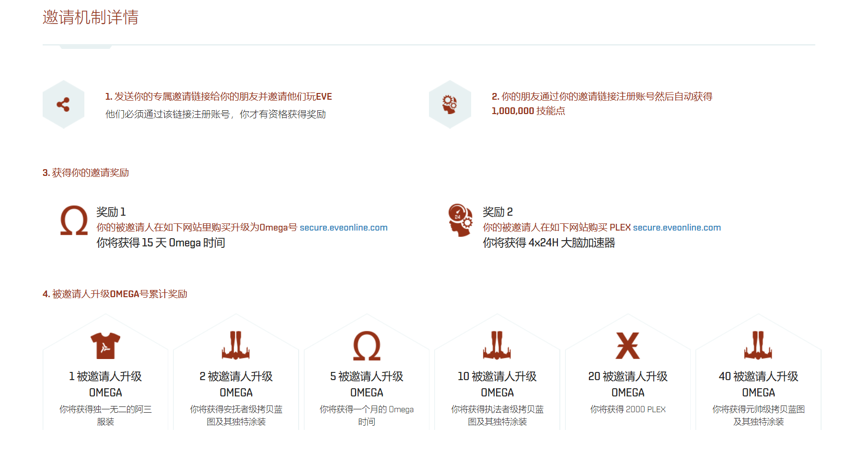Click the ship icon for 10 被邀请人升级
This screenshot has height=452, width=868.
[x=497, y=345]
